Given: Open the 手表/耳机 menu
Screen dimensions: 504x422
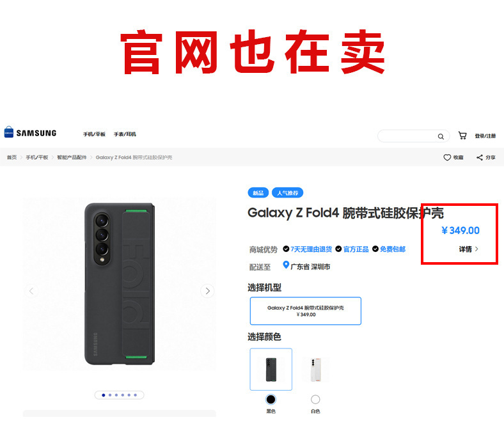Looking at the screenshot, I should [x=125, y=134].
